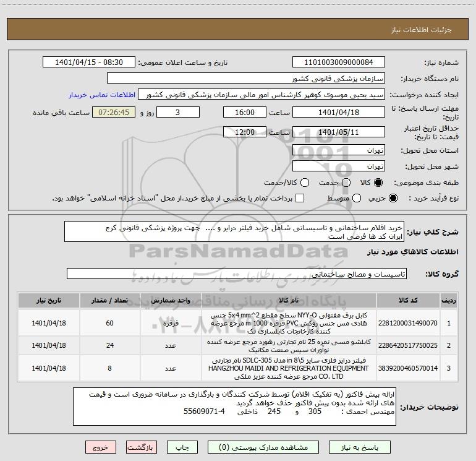The height and width of the screenshot is (461, 476).
Task: Click the announcement date field 1401/04/15 - 08:30
Action: click(89, 62)
